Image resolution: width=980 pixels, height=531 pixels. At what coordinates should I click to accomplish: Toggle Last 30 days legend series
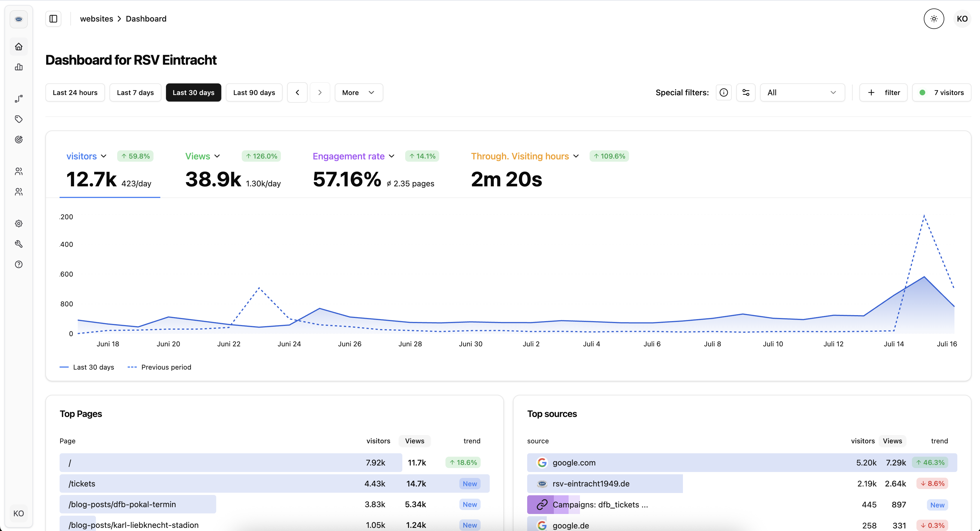87,367
